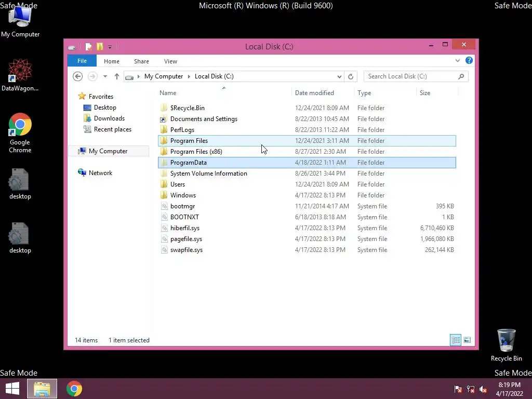
Task: Click the Action Center flag tray icon
Action: [x=458, y=389]
